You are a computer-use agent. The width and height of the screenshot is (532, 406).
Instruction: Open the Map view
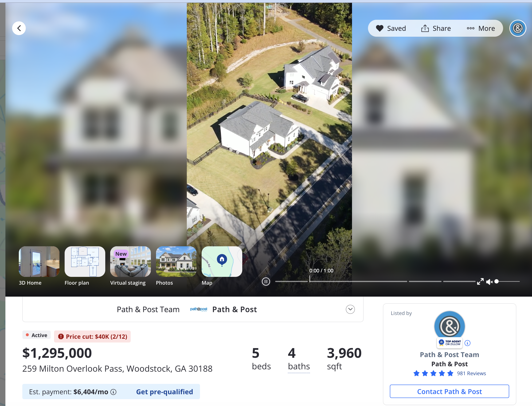tap(222, 266)
